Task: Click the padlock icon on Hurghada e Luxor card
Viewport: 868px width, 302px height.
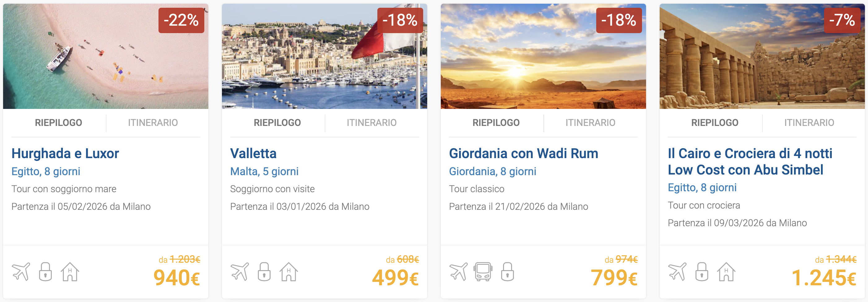Action: click(x=45, y=271)
